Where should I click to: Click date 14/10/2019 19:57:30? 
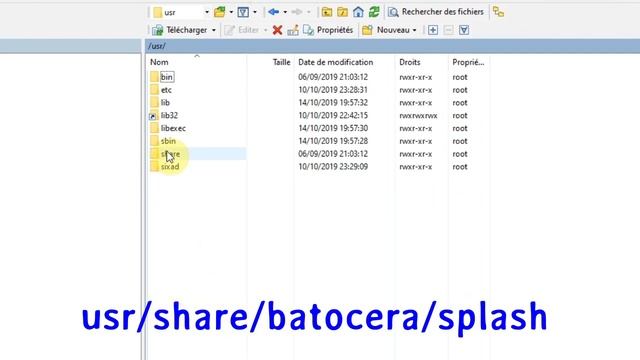(333, 128)
